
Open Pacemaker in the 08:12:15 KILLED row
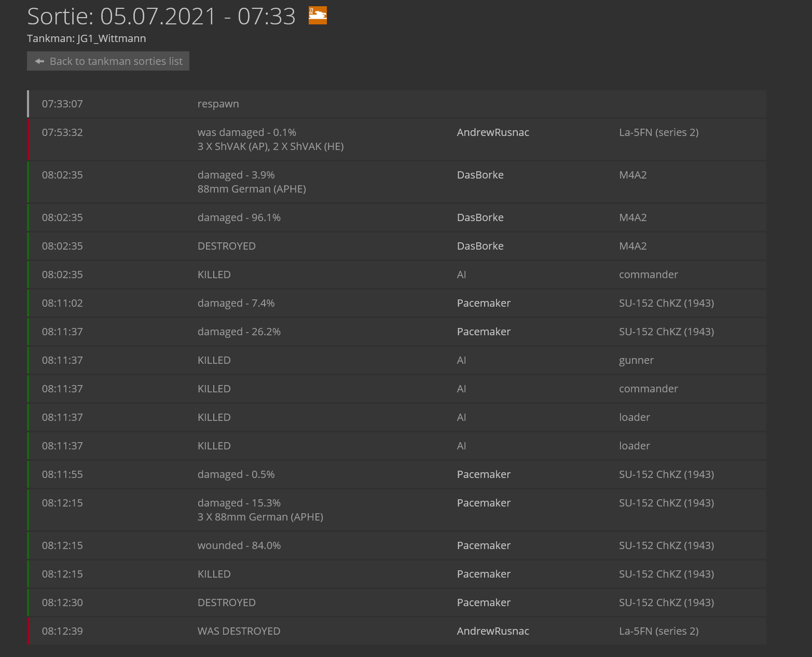484,574
